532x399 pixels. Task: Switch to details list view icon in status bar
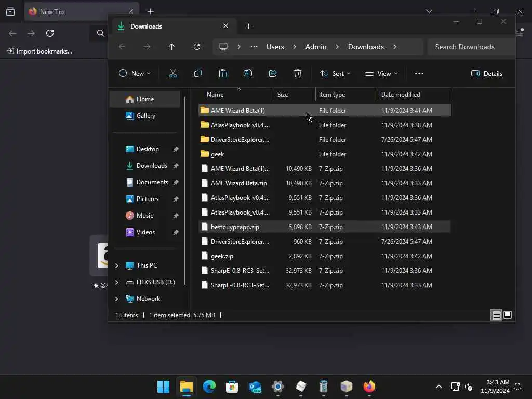coord(496,315)
